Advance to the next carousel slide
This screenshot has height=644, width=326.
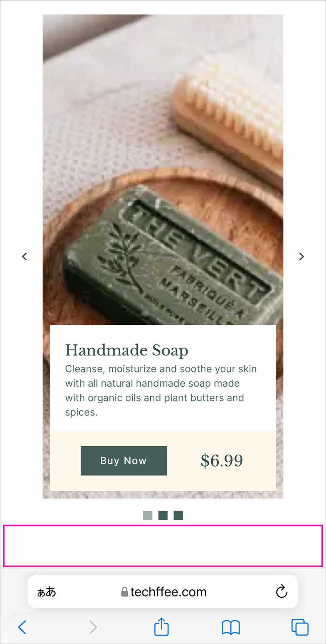click(x=301, y=256)
